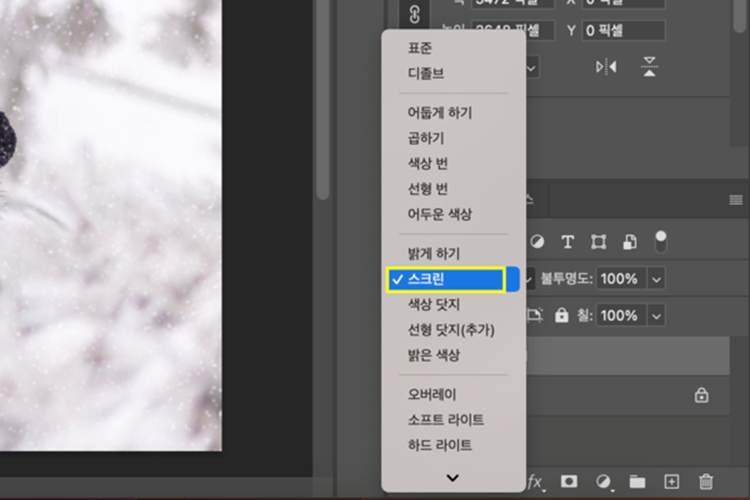Filter layers by adjustment layer type

pyautogui.click(x=537, y=242)
